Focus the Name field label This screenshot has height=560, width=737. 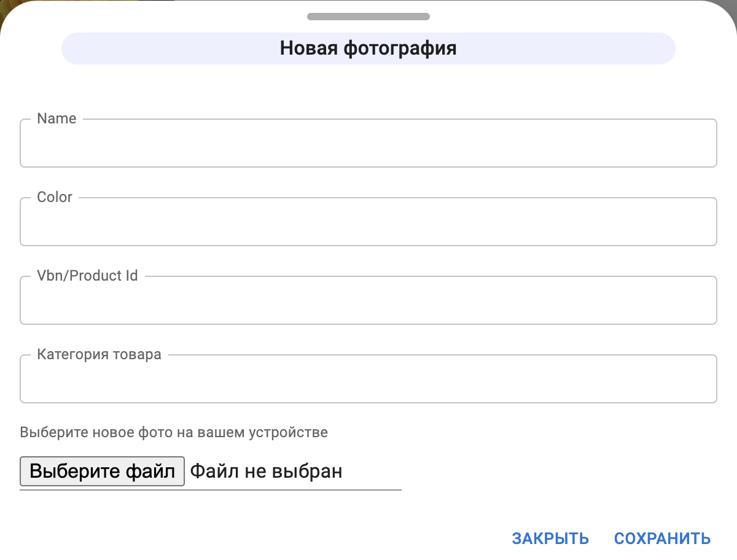pos(57,119)
